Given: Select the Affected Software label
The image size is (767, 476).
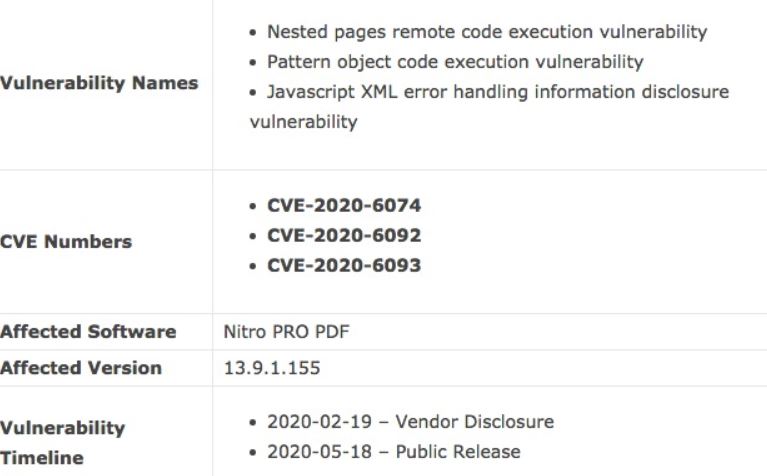Looking at the screenshot, I should (88, 332).
